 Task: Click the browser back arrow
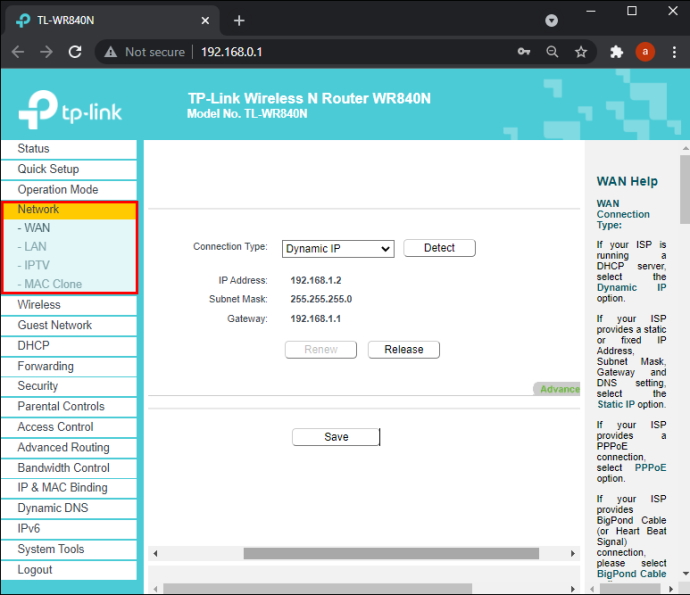(x=18, y=52)
